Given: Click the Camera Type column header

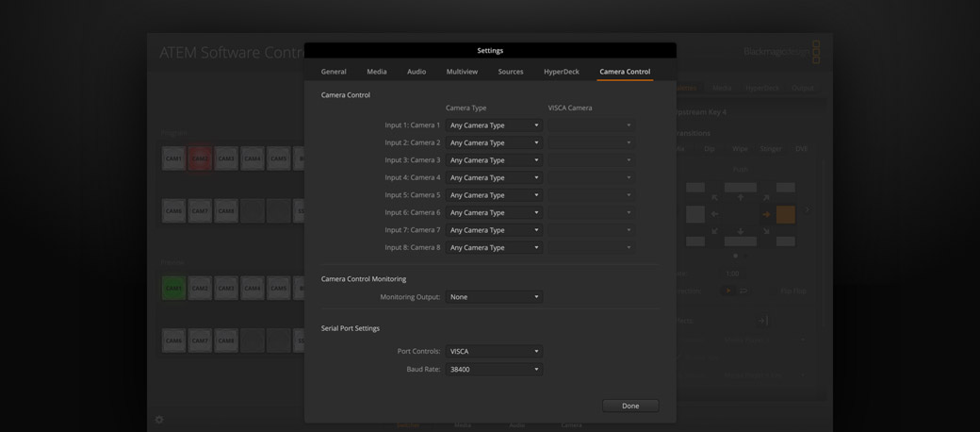Looking at the screenshot, I should point(465,108).
